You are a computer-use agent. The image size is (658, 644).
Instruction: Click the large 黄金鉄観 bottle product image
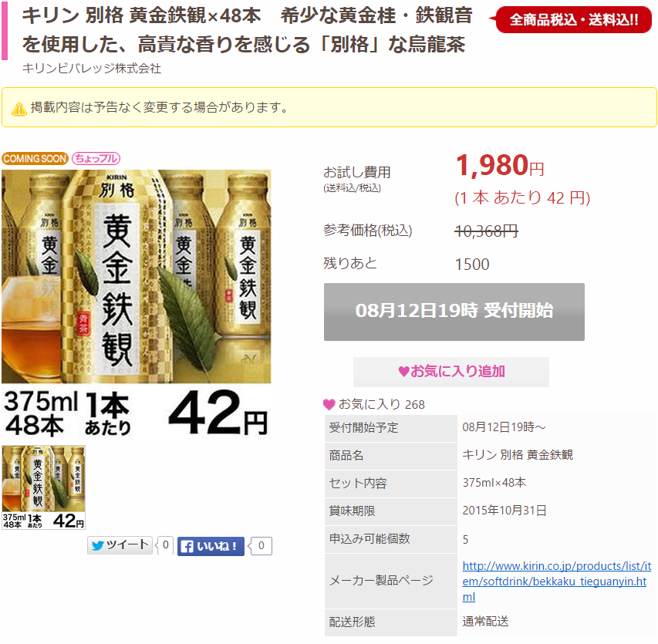point(137,276)
